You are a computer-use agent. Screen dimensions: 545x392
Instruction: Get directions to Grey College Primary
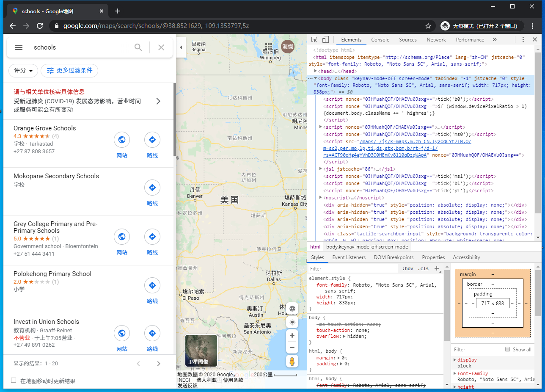point(152,237)
